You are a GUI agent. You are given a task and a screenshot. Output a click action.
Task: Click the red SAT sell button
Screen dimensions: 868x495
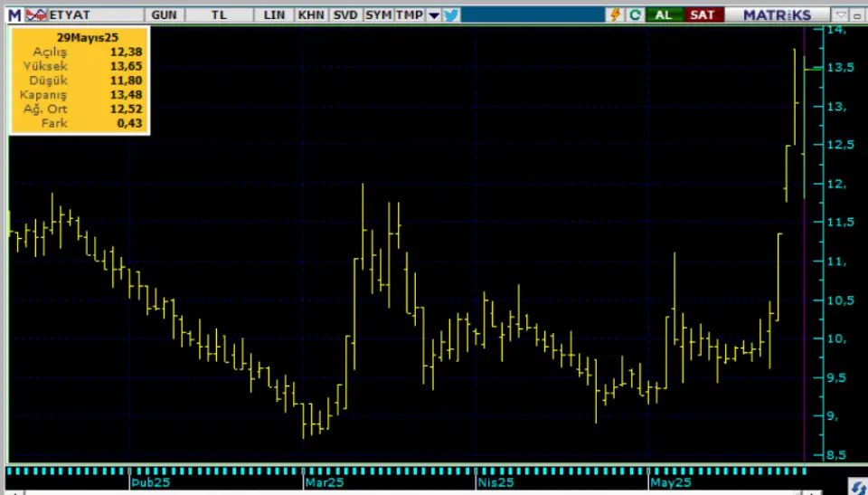point(703,15)
